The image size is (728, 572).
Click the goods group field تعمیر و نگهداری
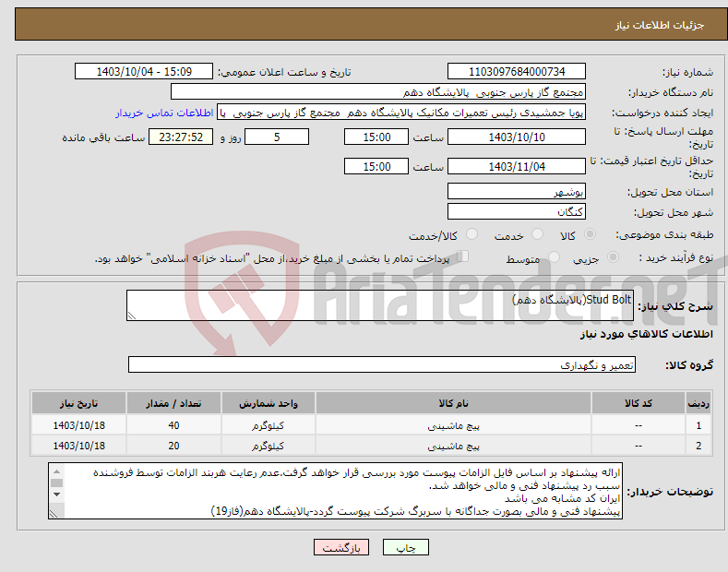(382, 365)
